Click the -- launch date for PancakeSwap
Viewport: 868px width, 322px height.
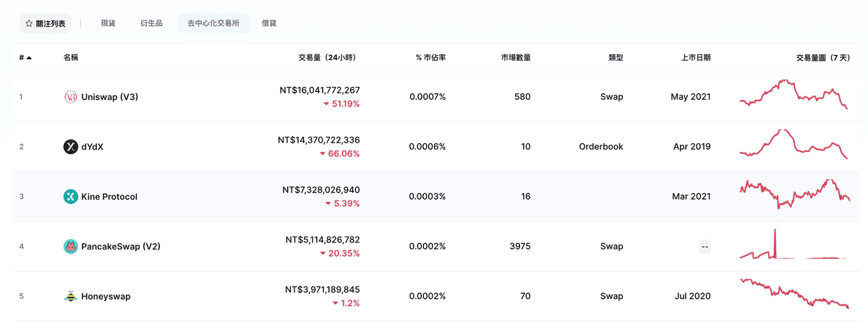coord(705,246)
